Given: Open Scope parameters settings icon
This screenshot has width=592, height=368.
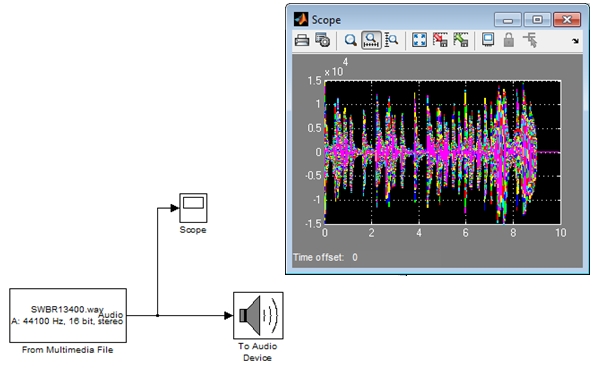Looking at the screenshot, I should click(322, 40).
